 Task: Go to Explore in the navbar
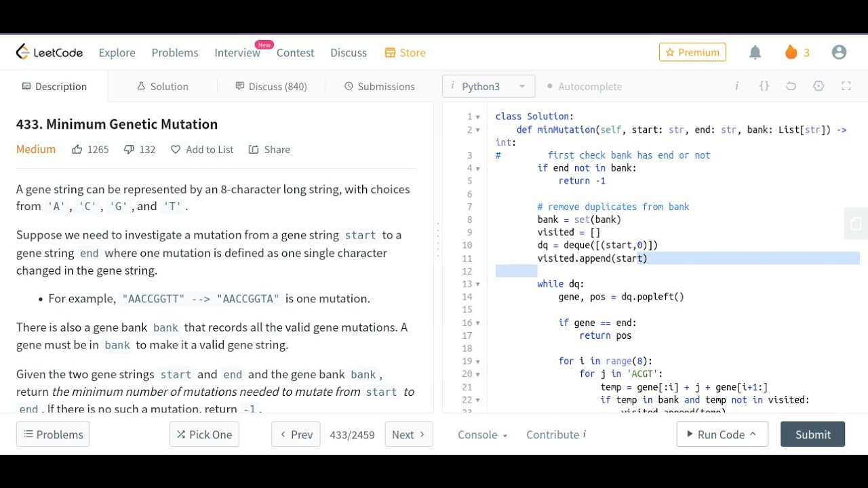pyautogui.click(x=117, y=52)
